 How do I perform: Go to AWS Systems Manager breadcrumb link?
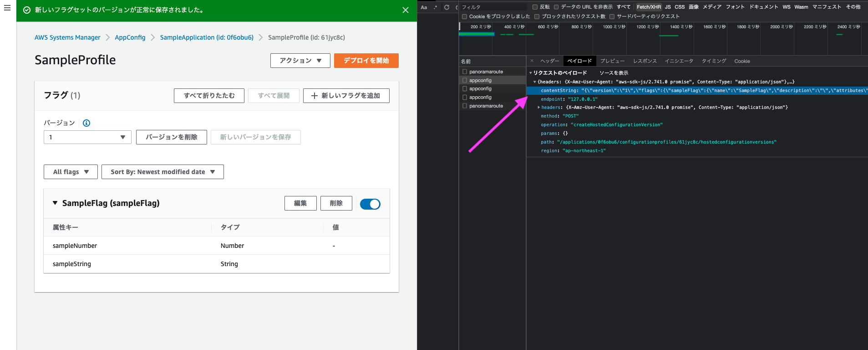67,37
